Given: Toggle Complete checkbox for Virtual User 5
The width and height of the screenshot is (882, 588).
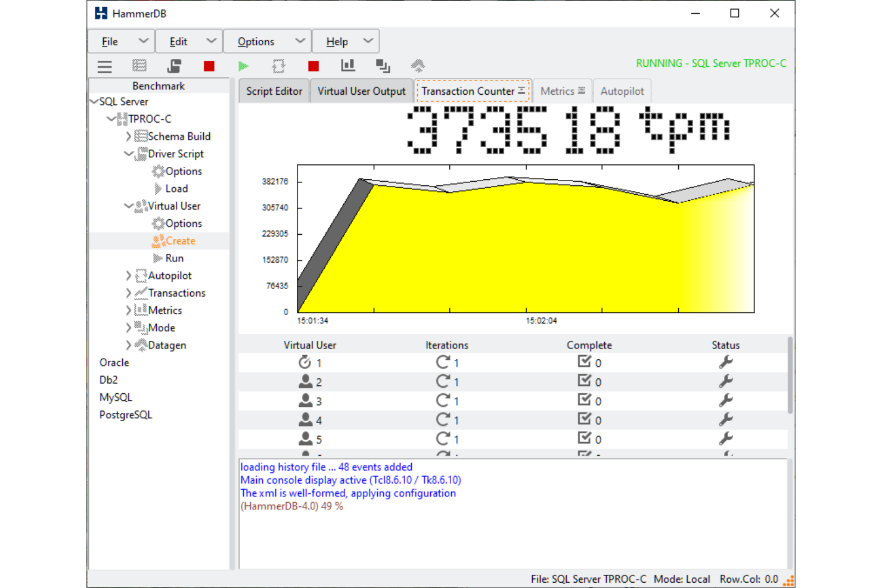Looking at the screenshot, I should 584,438.
